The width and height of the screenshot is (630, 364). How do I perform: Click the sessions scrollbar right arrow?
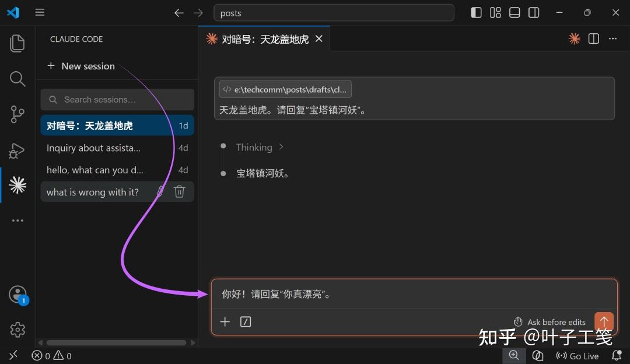coord(193,342)
